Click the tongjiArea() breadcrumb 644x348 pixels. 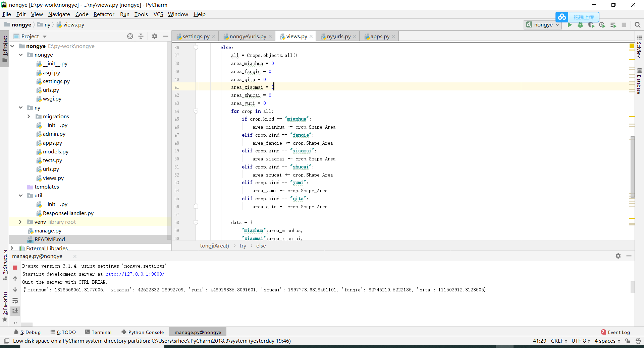click(x=214, y=246)
